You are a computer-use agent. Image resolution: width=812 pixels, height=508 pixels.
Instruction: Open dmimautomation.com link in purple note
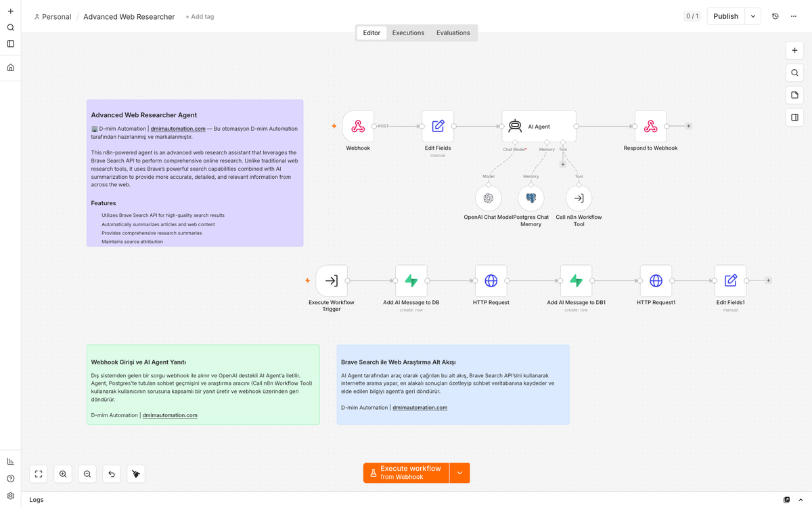pyautogui.click(x=178, y=129)
